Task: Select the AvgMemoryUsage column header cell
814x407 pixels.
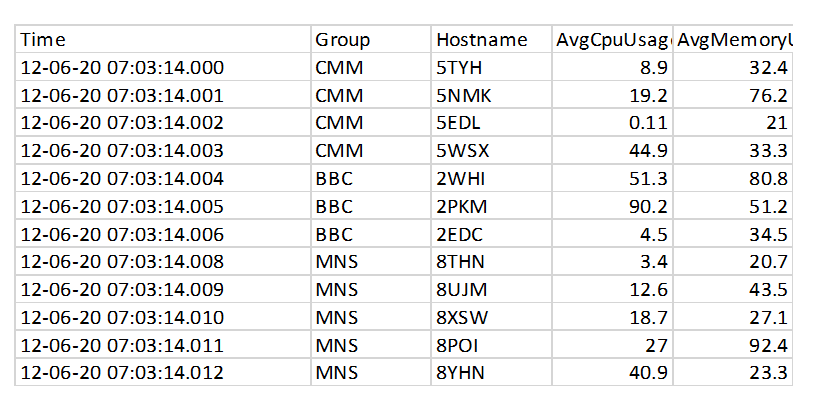Action: point(732,39)
